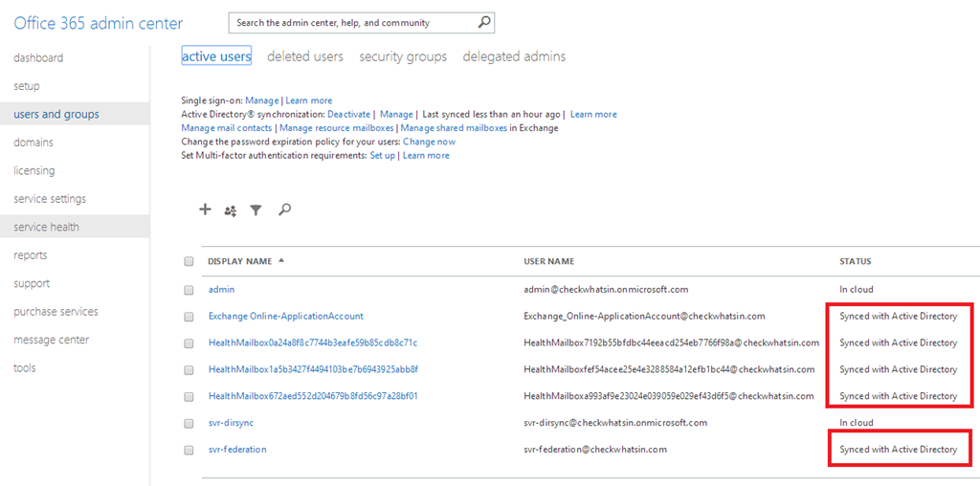Open HealthMailbox1a5b3427f4494103be7b6943925abb8f user link
The height and width of the screenshot is (486, 980).
point(313,369)
